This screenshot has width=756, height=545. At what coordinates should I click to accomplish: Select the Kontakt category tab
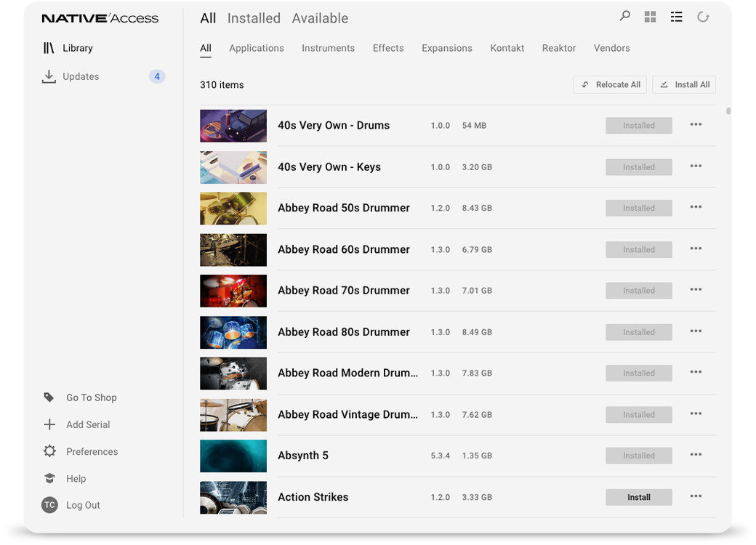click(x=507, y=48)
